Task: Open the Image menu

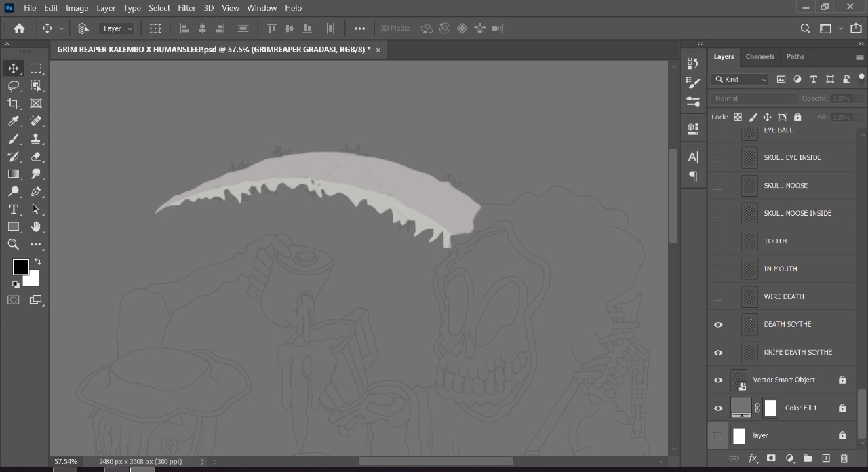Action: click(x=77, y=8)
